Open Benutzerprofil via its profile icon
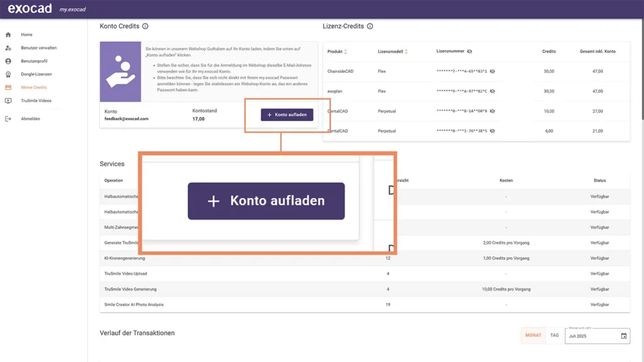The height and width of the screenshot is (362, 644). [x=8, y=61]
